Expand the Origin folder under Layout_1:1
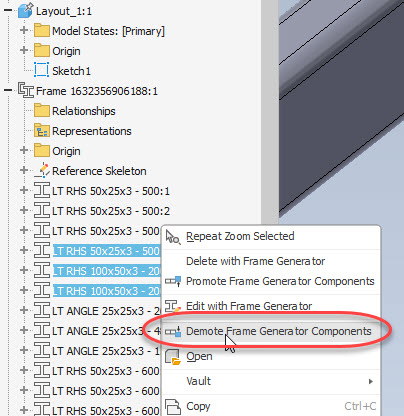Image resolution: width=404 pixels, height=416 pixels. pos(24,50)
